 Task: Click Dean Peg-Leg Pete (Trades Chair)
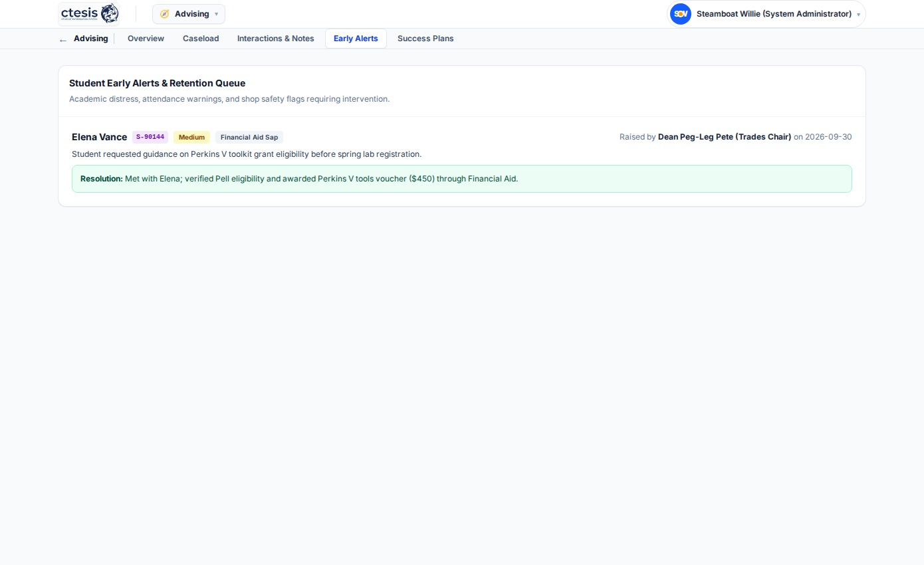(x=725, y=137)
